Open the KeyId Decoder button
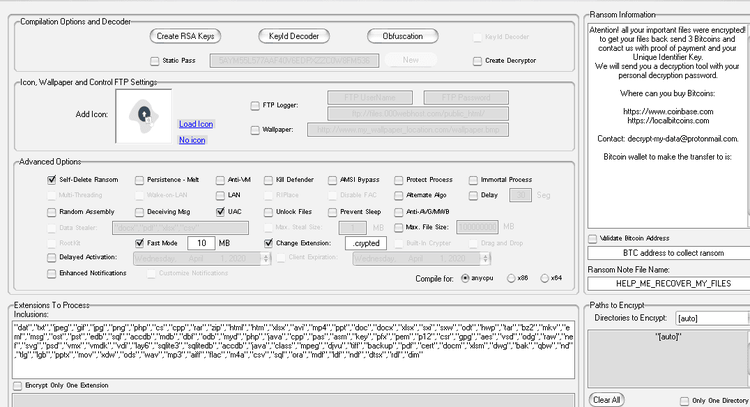750x407 pixels. click(293, 36)
